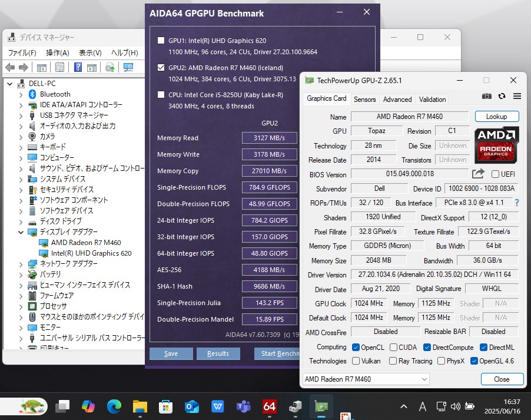
Task: Click the Results button in AIDA64 benchmark
Action: pyautogui.click(x=218, y=353)
